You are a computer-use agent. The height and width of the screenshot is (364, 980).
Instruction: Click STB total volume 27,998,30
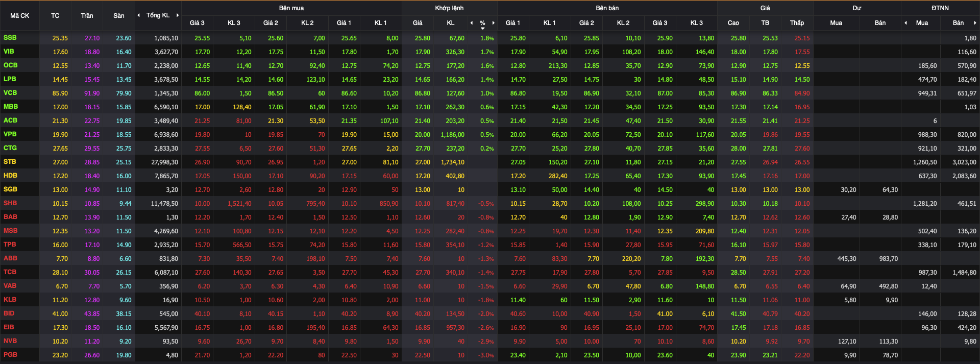pos(165,162)
